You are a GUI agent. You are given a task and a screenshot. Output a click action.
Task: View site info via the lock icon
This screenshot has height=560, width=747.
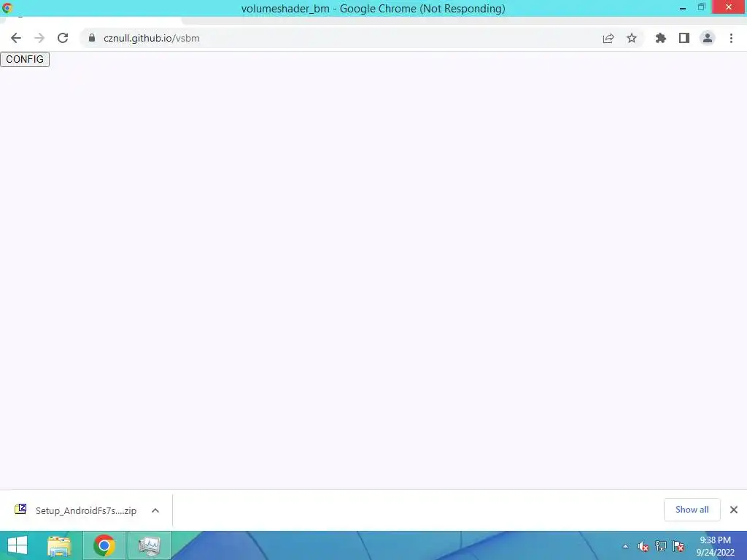click(x=92, y=38)
